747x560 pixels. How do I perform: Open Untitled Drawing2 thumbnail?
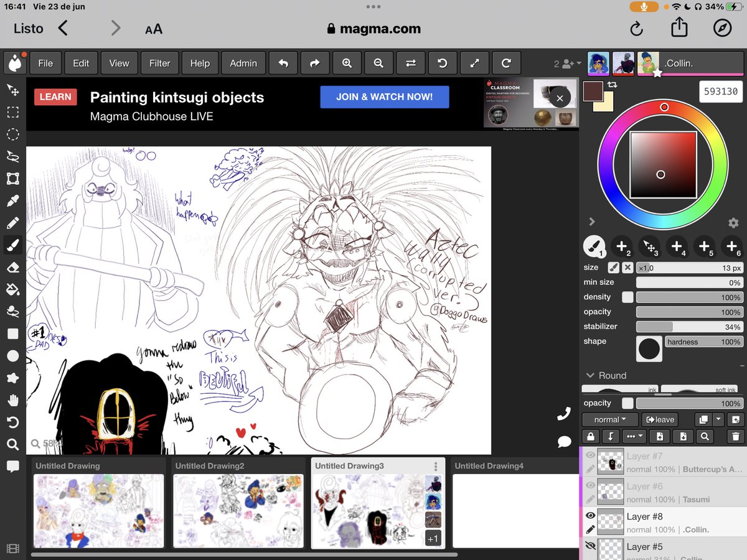238,511
